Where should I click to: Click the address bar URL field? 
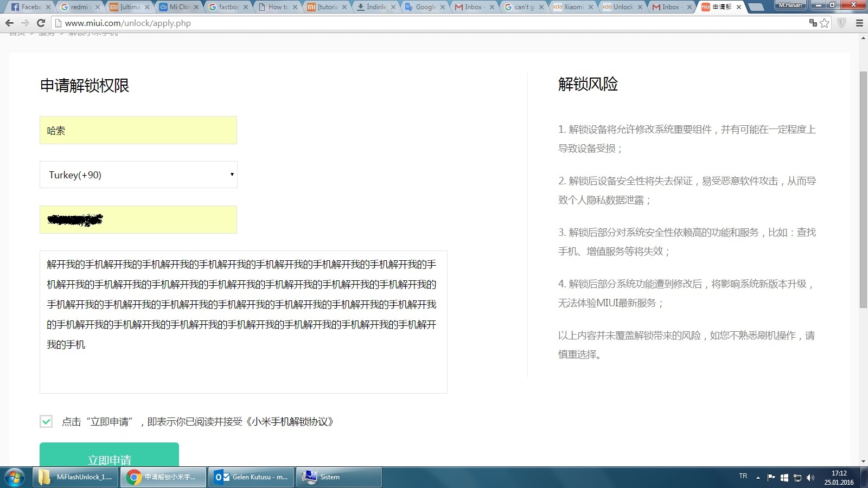click(x=429, y=23)
